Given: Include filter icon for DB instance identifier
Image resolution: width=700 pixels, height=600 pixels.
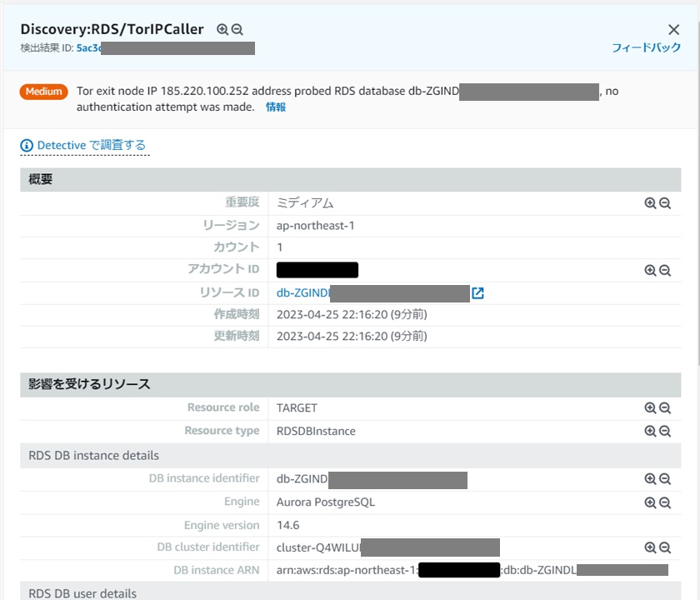Looking at the screenshot, I should [x=651, y=479].
